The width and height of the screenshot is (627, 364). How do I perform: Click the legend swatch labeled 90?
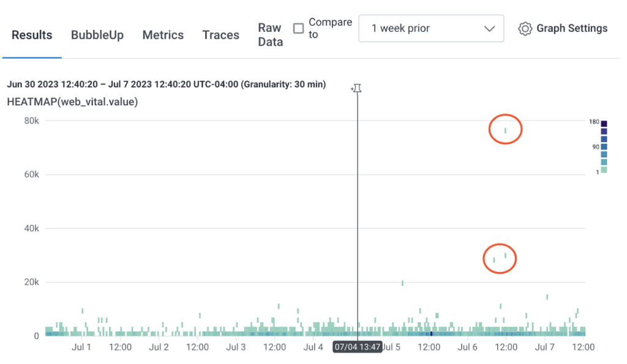(x=604, y=147)
